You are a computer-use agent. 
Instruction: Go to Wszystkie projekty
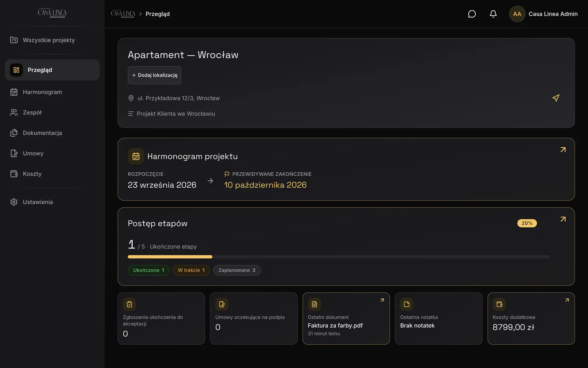point(52,40)
